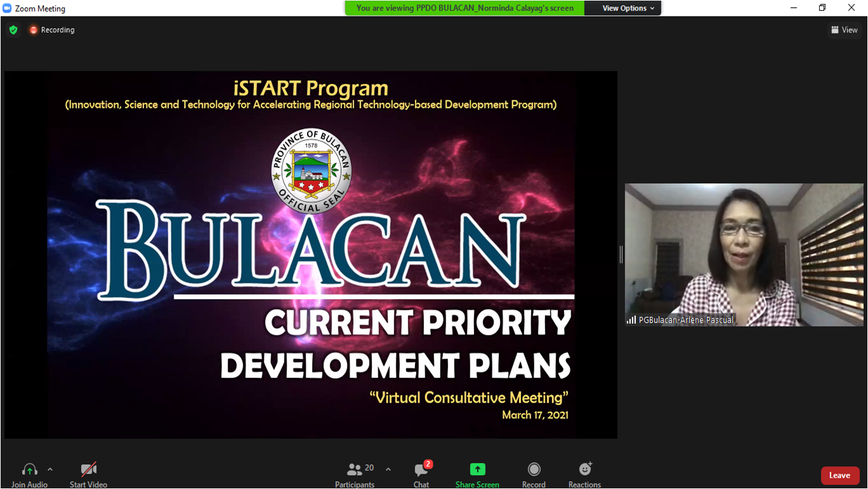Minimize the Zoom Meeting window
This screenshot has width=868, height=489.
[793, 8]
